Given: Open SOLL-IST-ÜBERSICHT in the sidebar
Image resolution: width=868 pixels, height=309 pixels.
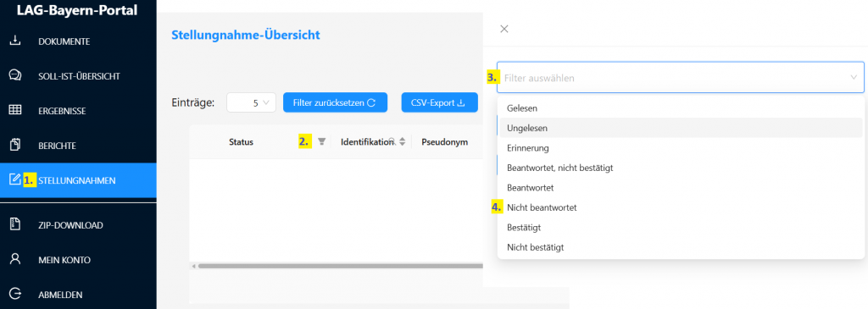Looking at the screenshot, I should click(79, 76).
